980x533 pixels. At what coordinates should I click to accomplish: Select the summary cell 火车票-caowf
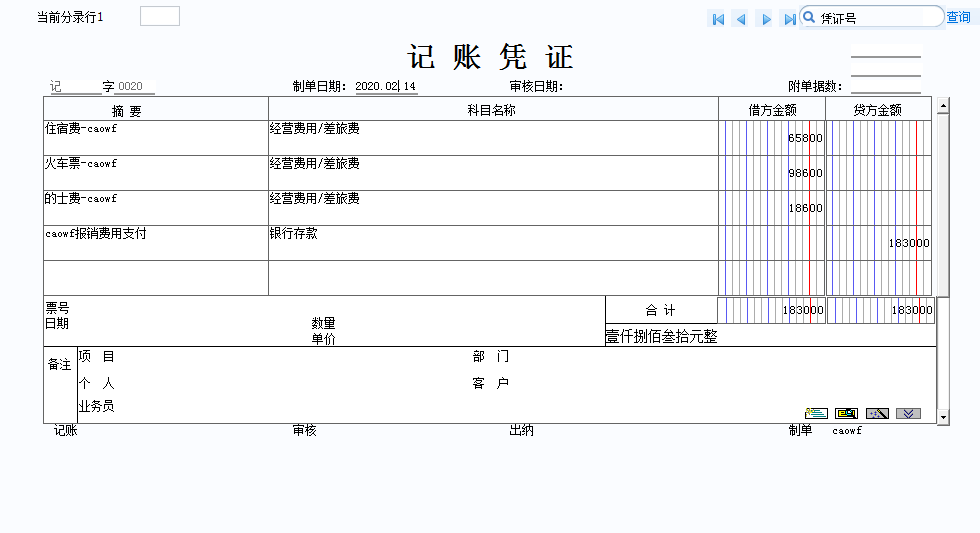point(156,172)
